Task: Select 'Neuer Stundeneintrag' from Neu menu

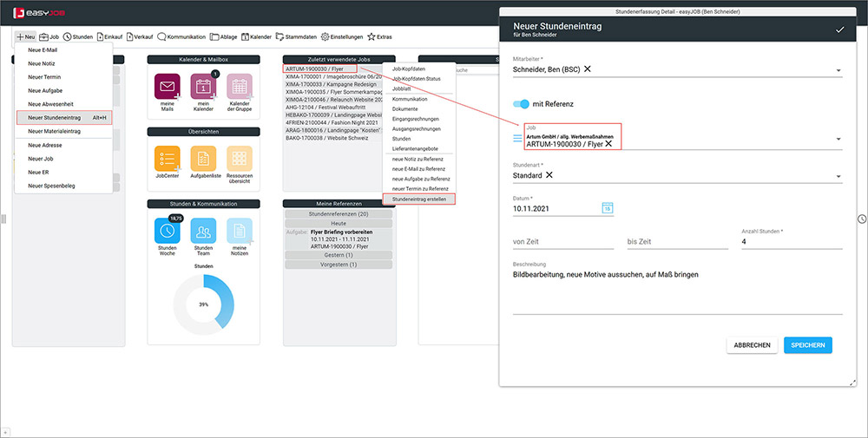Action: pyautogui.click(x=64, y=118)
